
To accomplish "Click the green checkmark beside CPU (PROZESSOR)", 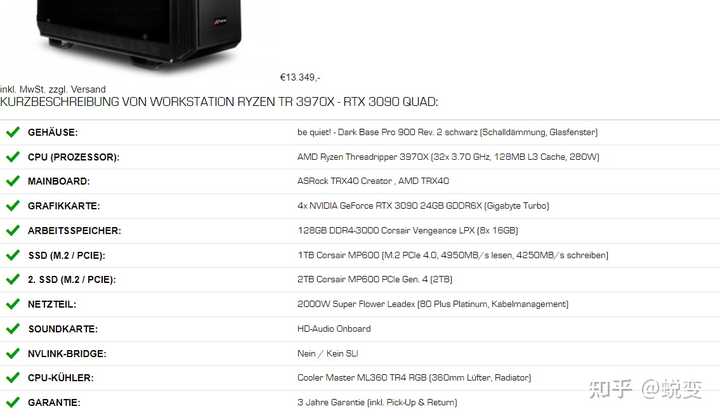I will tap(13, 157).
